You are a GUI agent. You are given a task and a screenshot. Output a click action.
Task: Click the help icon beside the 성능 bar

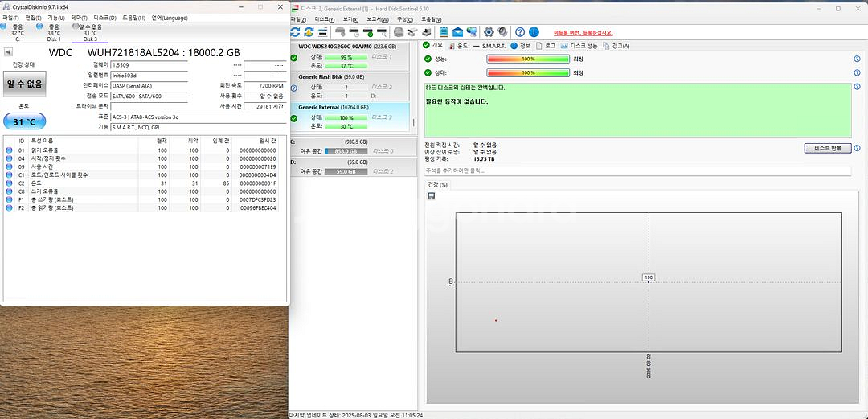point(857,58)
